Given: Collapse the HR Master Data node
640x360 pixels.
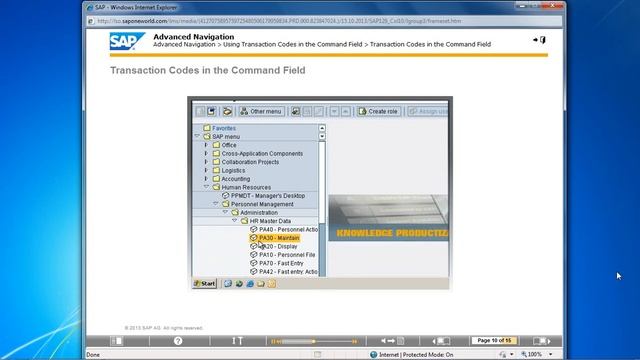Looking at the screenshot, I should (235, 221).
